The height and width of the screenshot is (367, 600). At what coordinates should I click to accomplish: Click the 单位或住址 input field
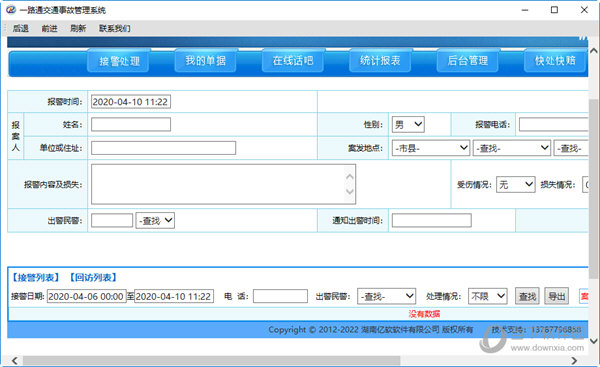click(163, 148)
